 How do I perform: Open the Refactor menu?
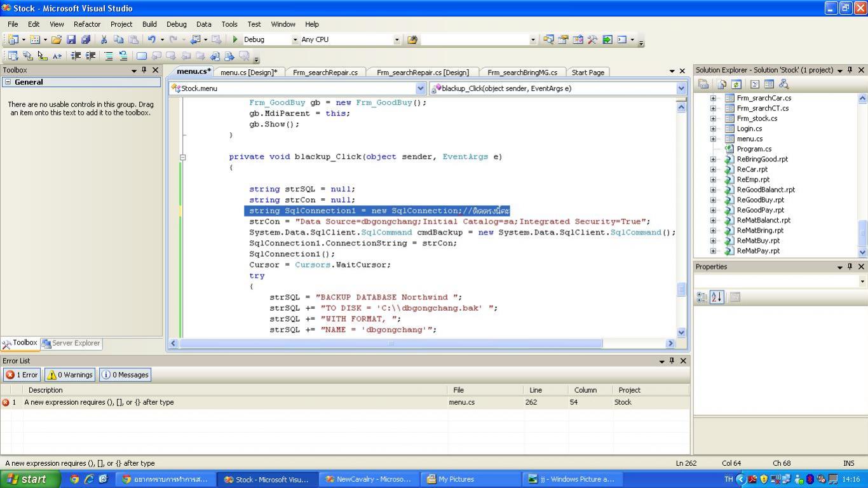pyautogui.click(x=87, y=24)
